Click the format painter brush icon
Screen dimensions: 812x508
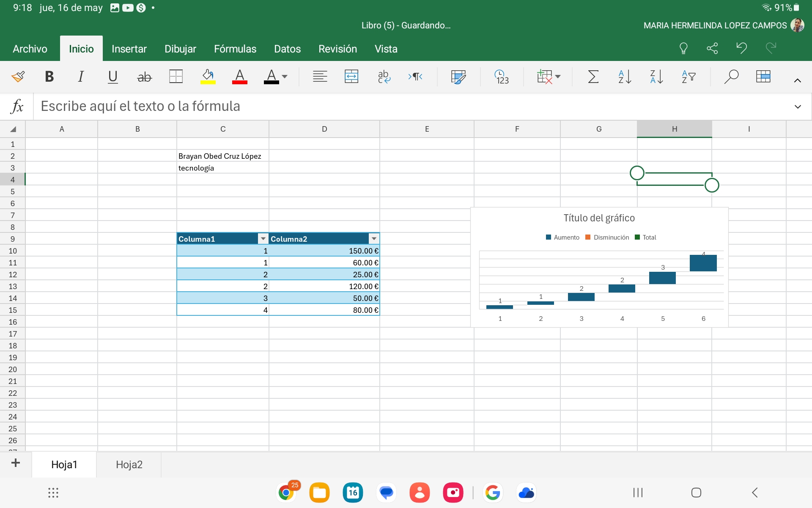pyautogui.click(x=18, y=77)
